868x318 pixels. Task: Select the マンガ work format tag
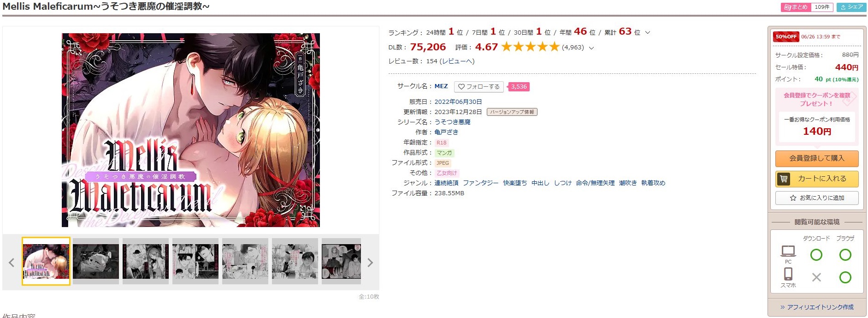pos(444,153)
